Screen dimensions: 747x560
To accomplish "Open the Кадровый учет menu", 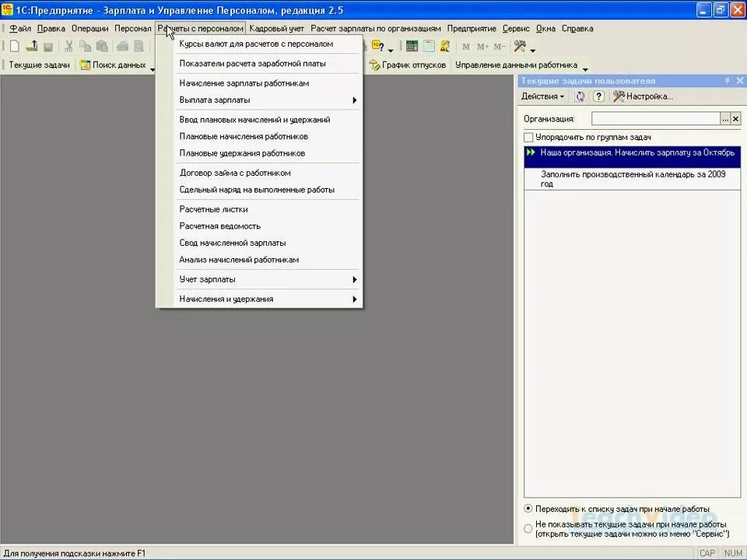I will click(276, 29).
